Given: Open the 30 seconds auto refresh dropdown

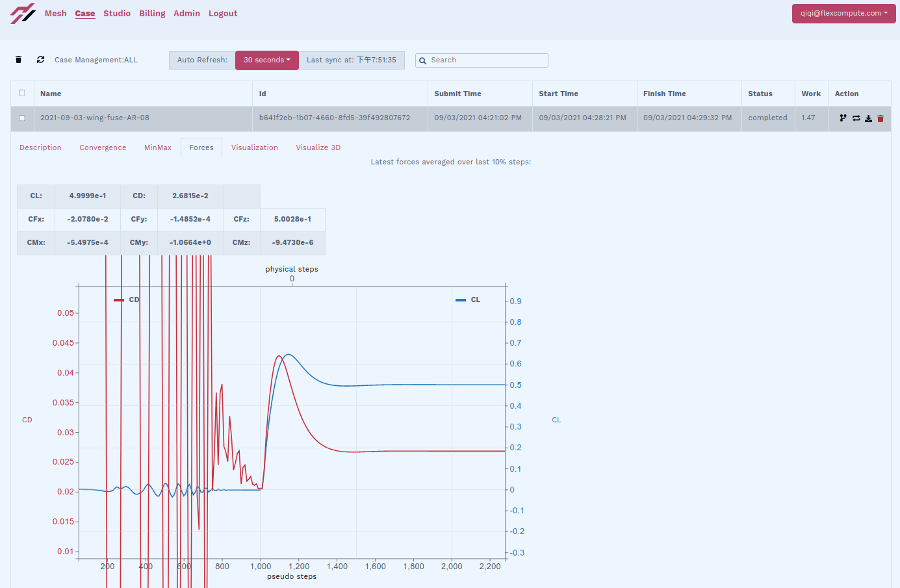Looking at the screenshot, I should pyautogui.click(x=266, y=60).
